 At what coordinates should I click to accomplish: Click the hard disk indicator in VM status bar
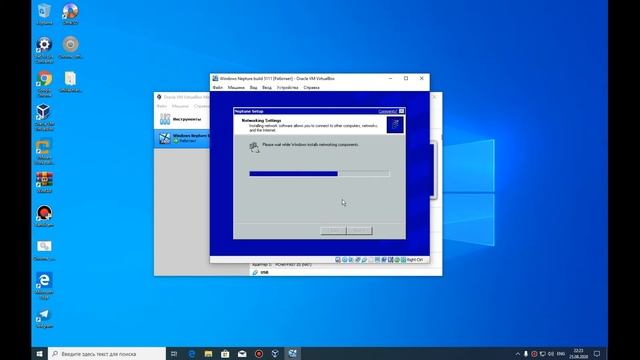(x=338, y=260)
